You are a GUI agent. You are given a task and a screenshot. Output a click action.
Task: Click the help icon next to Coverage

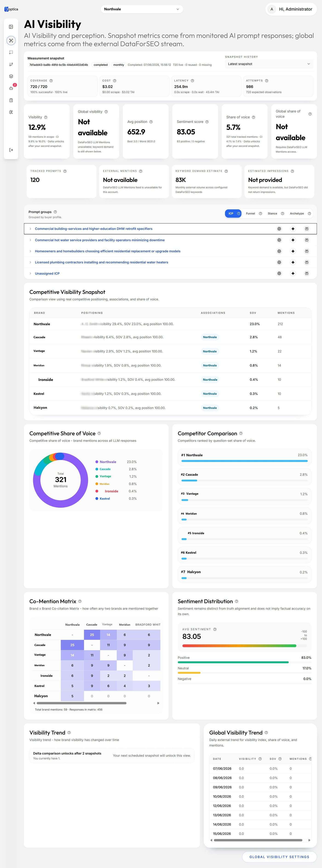coord(51,81)
